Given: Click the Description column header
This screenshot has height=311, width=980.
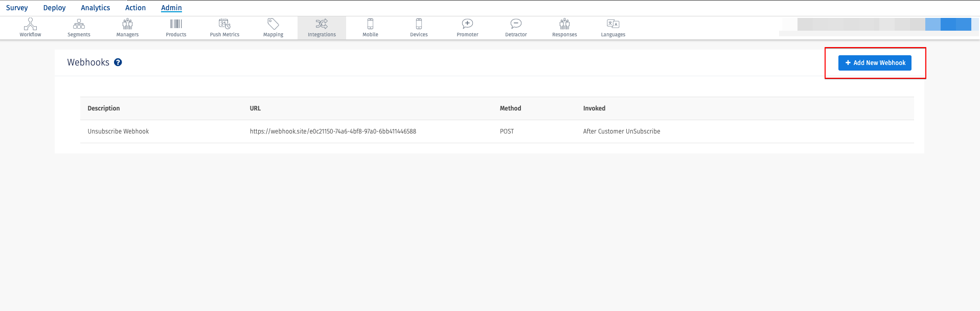Looking at the screenshot, I should 104,108.
